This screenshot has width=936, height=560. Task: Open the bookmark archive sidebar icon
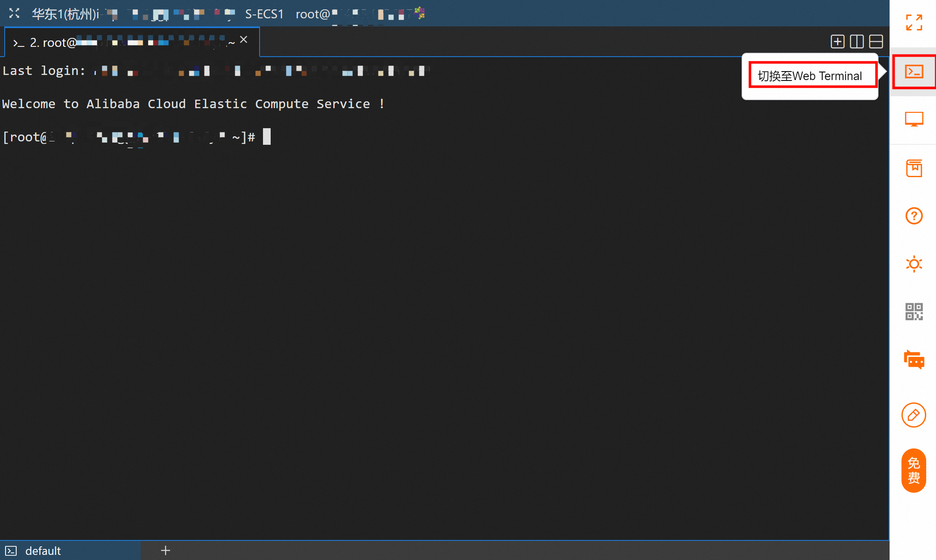pyautogui.click(x=914, y=168)
